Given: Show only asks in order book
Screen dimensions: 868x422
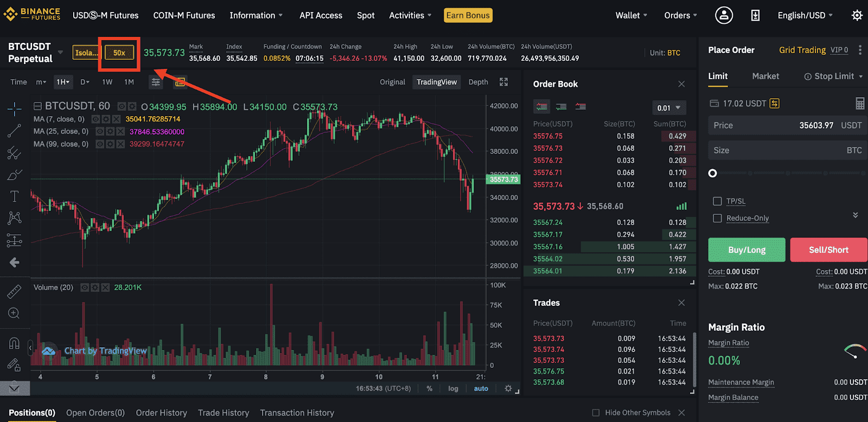Looking at the screenshot, I should click(x=580, y=107).
